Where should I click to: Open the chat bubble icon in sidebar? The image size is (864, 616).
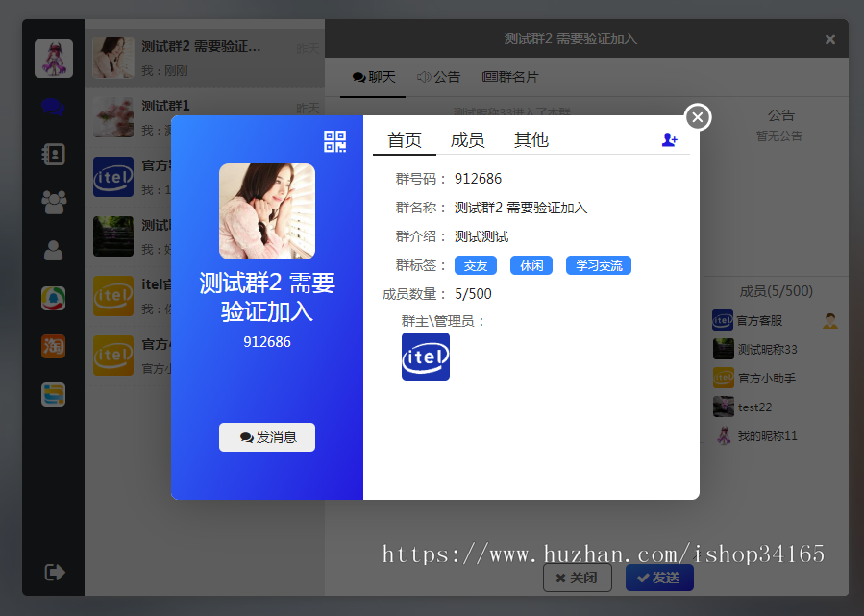(54, 106)
